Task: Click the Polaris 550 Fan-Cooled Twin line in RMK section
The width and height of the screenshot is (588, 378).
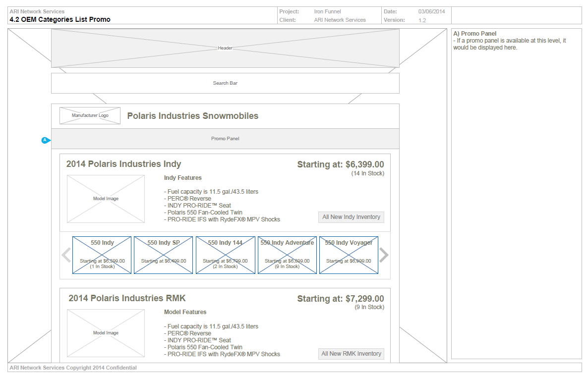Action: (x=203, y=347)
